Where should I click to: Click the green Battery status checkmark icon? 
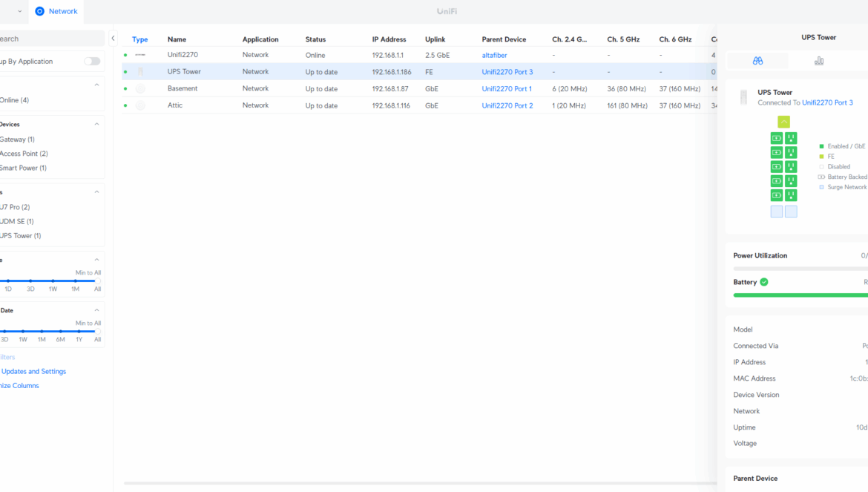[x=764, y=282]
